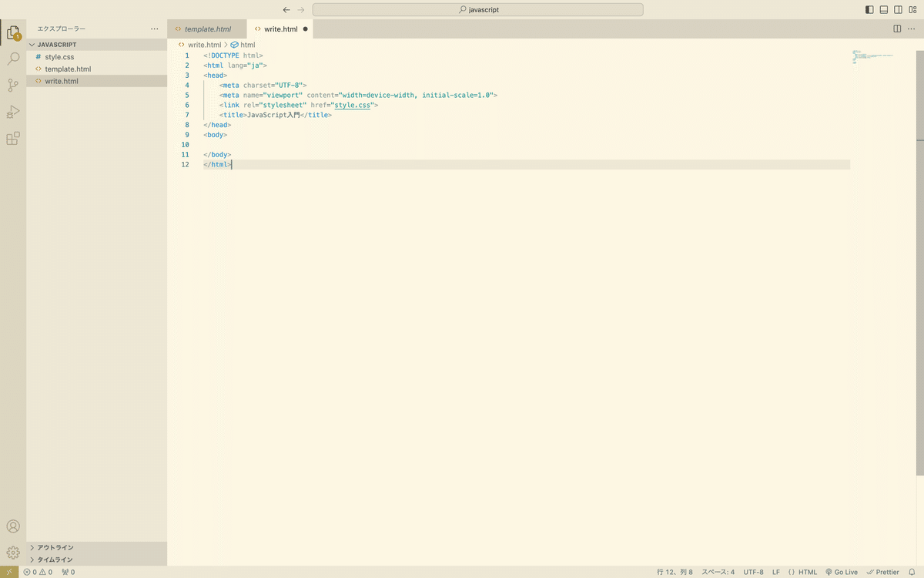Open the Extensions view
The height and width of the screenshot is (578, 924).
pos(13,139)
